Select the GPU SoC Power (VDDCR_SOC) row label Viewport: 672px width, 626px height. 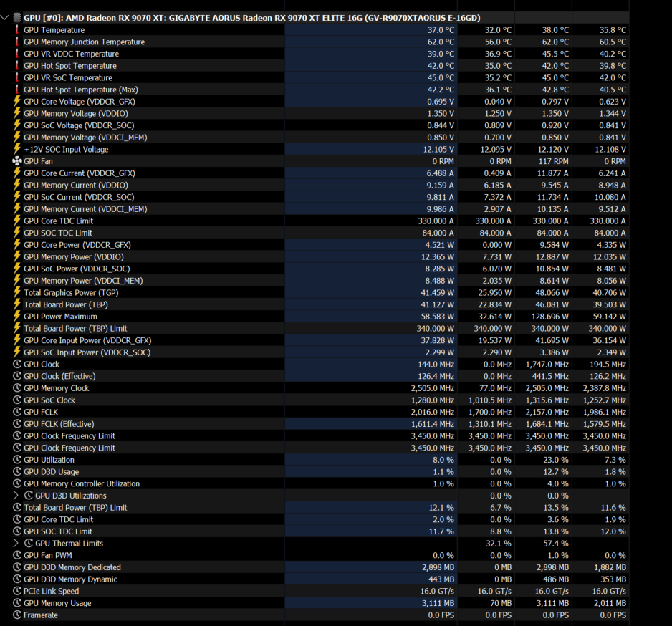[77, 269]
